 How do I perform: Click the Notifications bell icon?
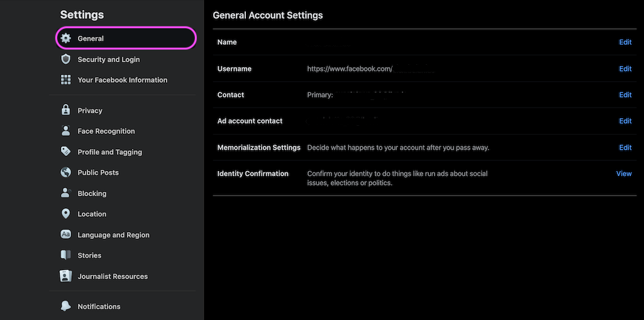point(65,306)
